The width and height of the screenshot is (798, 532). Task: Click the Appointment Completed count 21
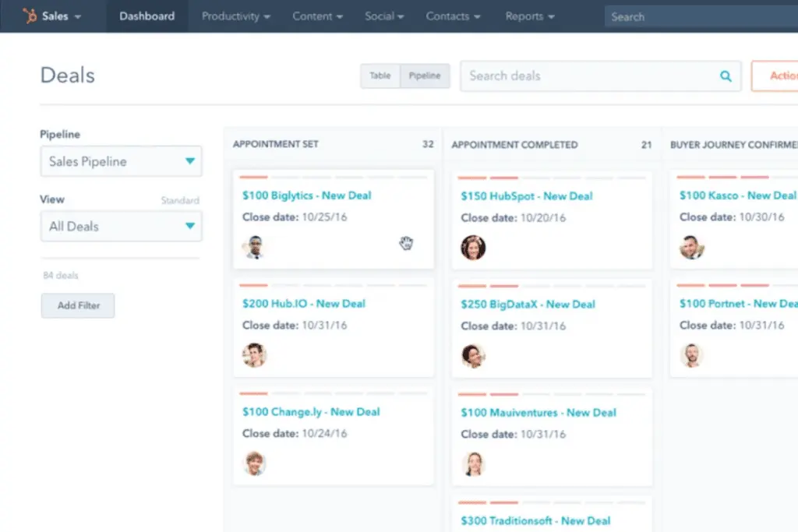tap(646, 145)
